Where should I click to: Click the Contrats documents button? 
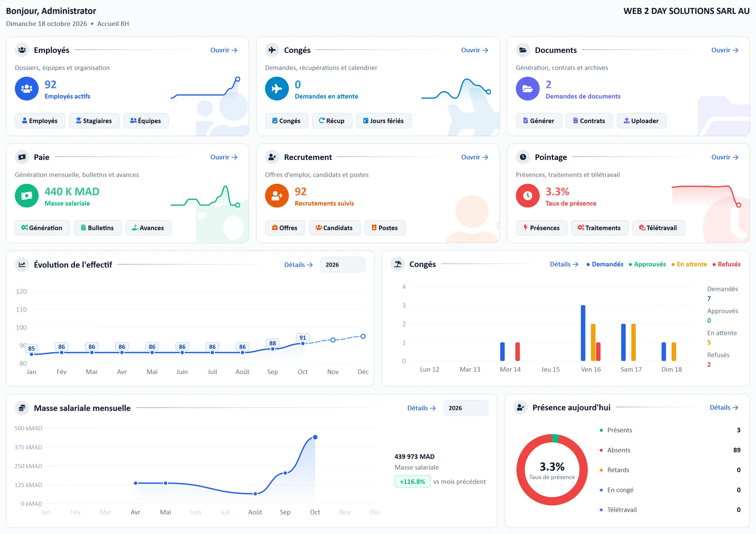[589, 121]
